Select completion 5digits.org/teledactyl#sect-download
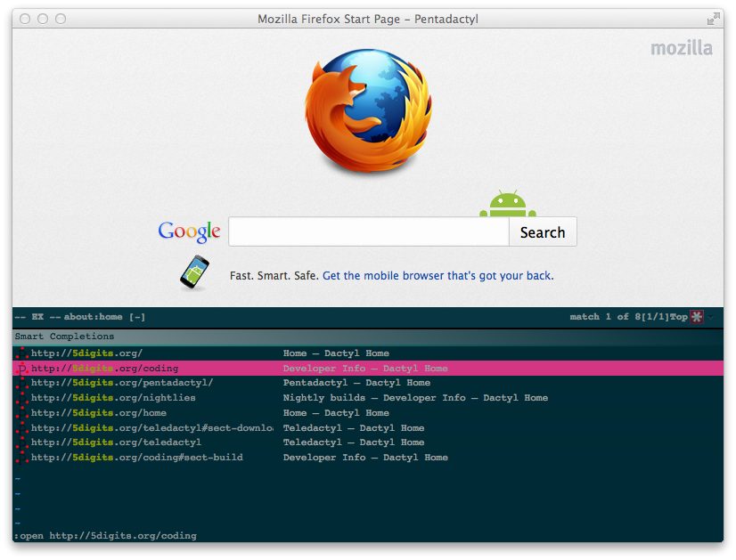This screenshot has width=736, height=560. (x=368, y=427)
